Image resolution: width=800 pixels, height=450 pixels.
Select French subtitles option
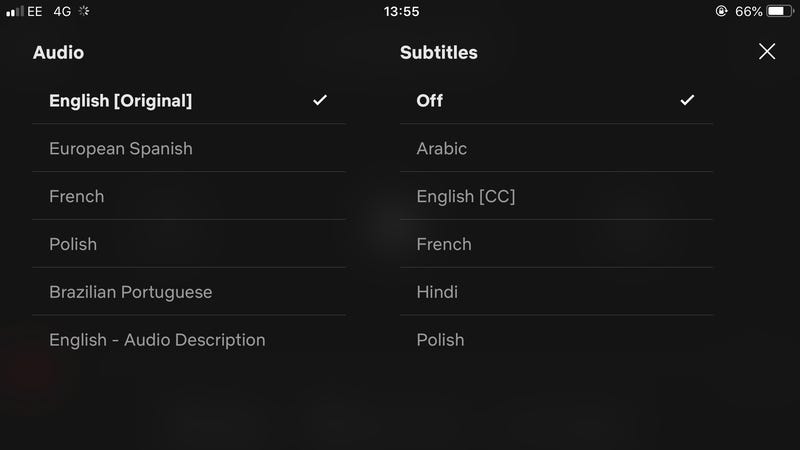(x=444, y=244)
